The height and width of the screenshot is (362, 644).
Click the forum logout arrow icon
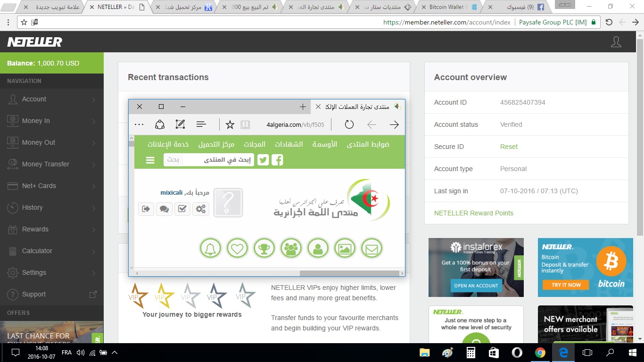click(146, 209)
